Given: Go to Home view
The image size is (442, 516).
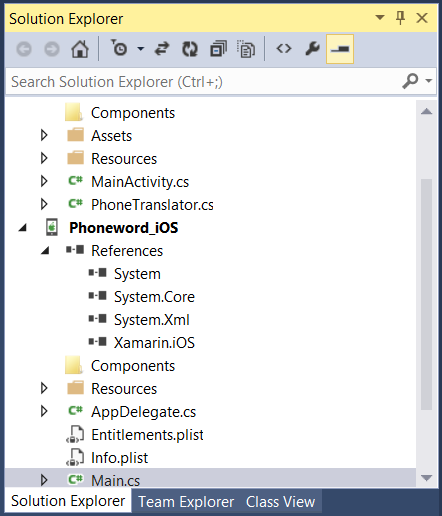Looking at the screenshot, I should (x=80, y=49).
